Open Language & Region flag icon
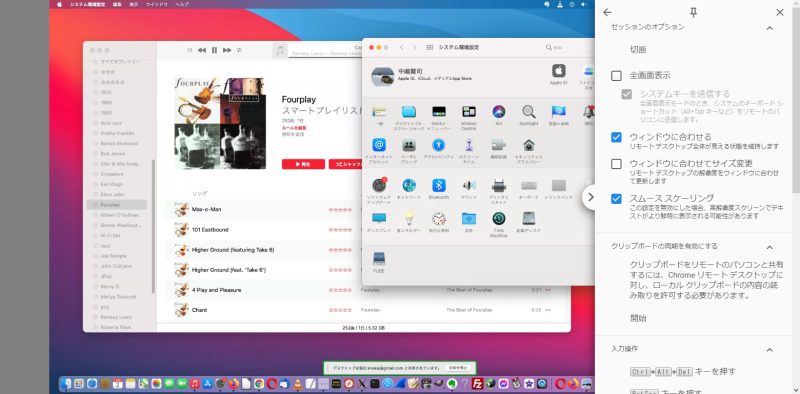The width and height of the screenshot is (800, 394). 559,112
